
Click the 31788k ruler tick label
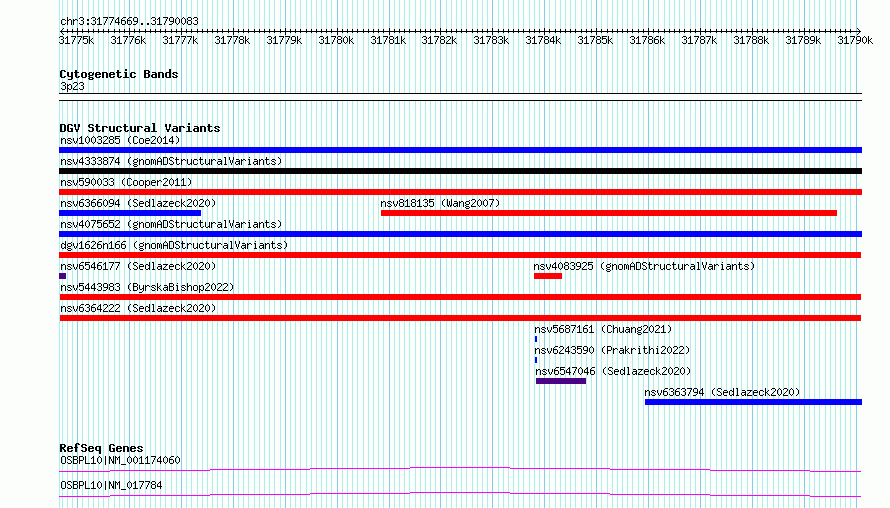752,40
